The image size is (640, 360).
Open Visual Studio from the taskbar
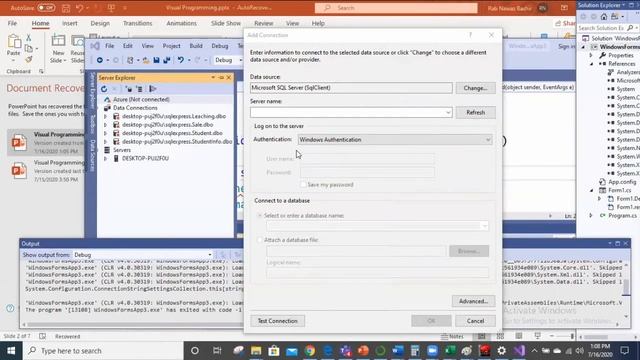pos(519,351)
